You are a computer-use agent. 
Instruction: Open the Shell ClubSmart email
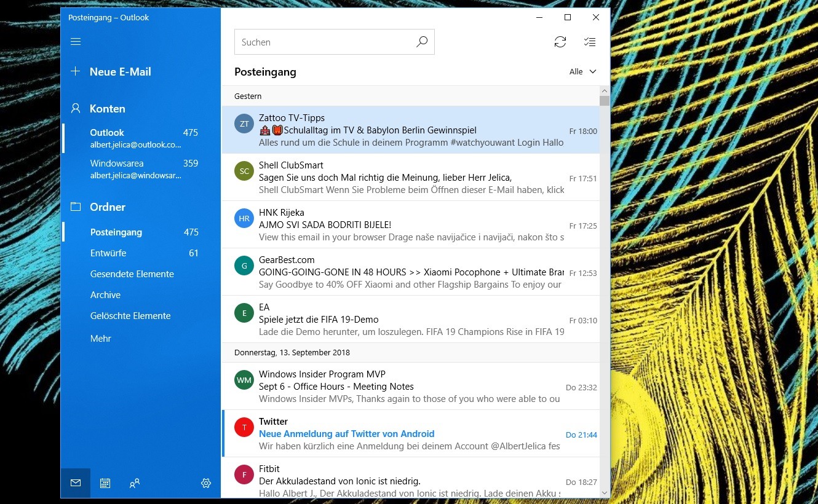pos(406,178)
